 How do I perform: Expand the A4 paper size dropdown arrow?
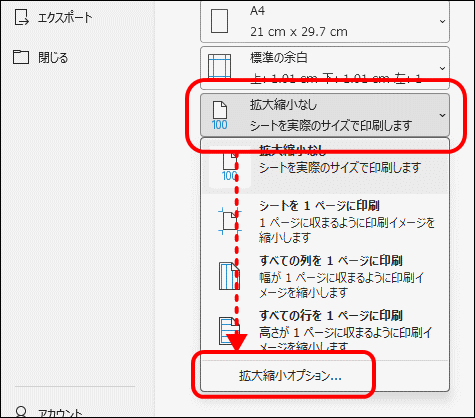tap(442, 21)
